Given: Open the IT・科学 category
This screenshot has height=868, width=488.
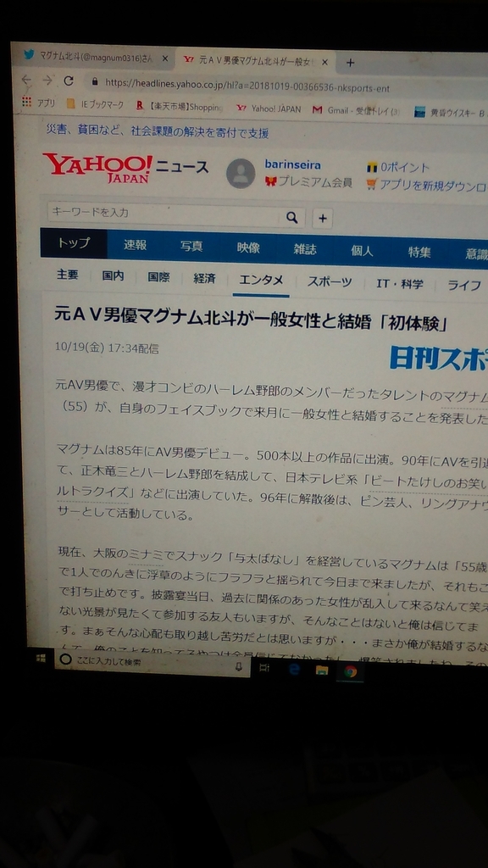Looking at the screenshot, I should pyautogui.click(x=400, y=284).
